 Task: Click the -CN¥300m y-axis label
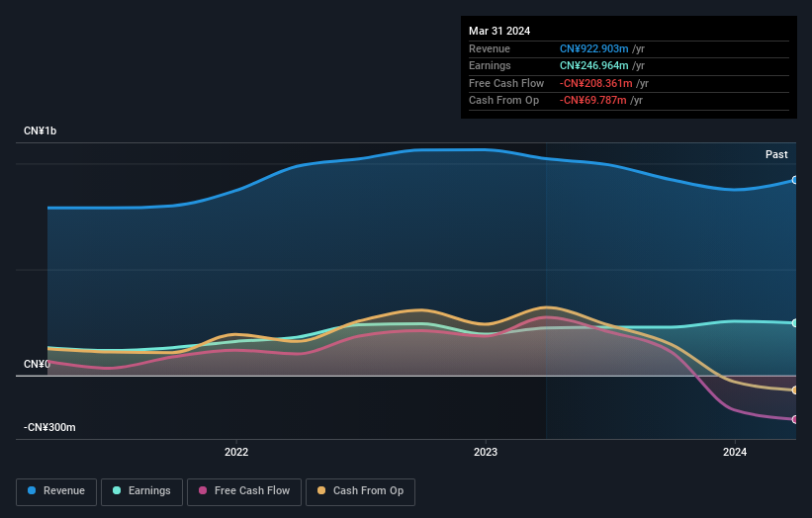(x=49, y=427)
